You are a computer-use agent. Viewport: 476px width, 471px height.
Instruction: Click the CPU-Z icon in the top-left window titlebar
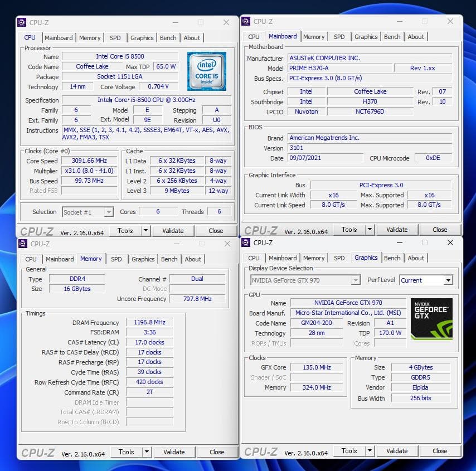22,22
